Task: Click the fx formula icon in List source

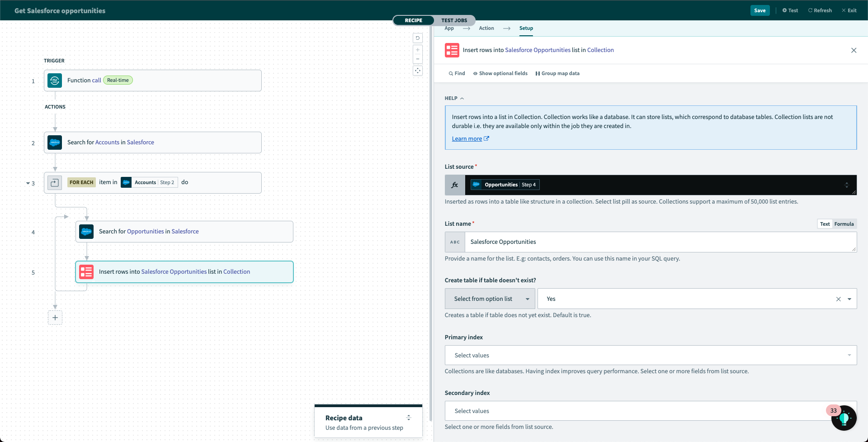Action: 455,185
